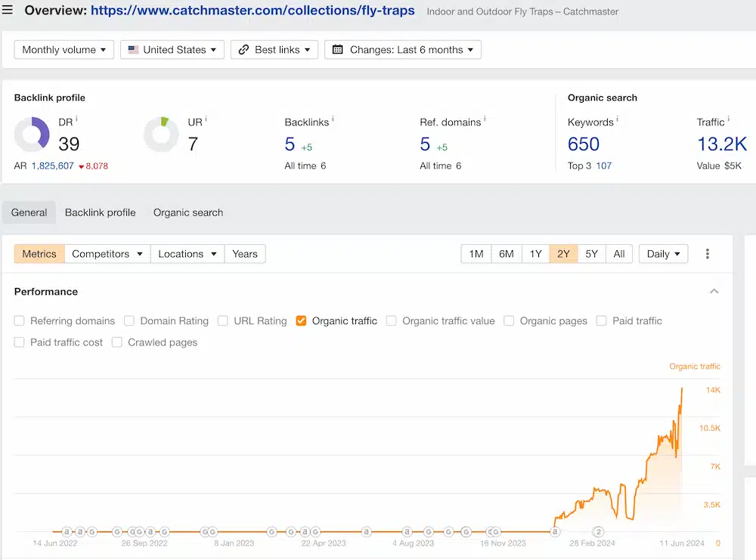756x560 pixels.
Task: Open the hamburger navigation menu
Action: (x=11, y=11)
